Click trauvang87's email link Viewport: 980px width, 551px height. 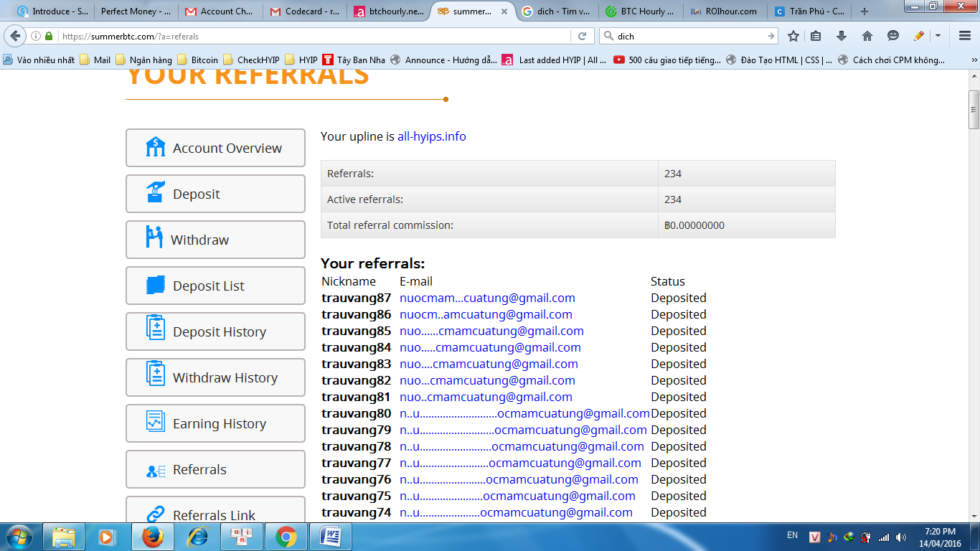[x=487, y=298]
